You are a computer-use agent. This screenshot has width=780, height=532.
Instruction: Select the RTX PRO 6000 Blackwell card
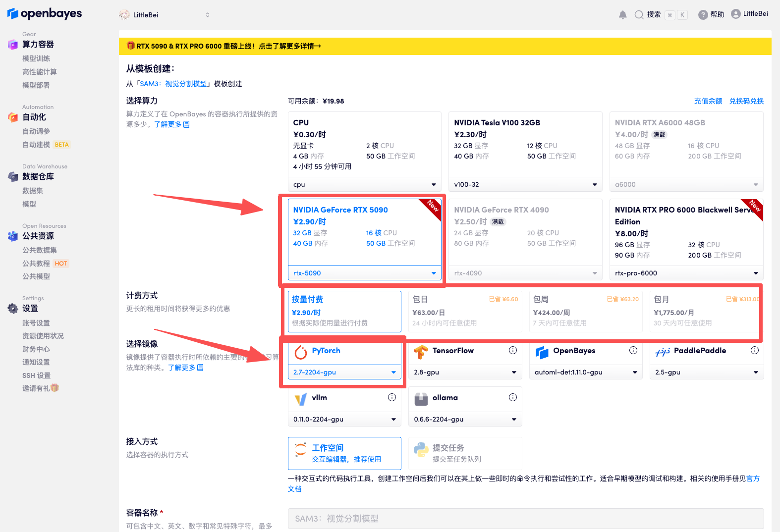click(686, 232)
